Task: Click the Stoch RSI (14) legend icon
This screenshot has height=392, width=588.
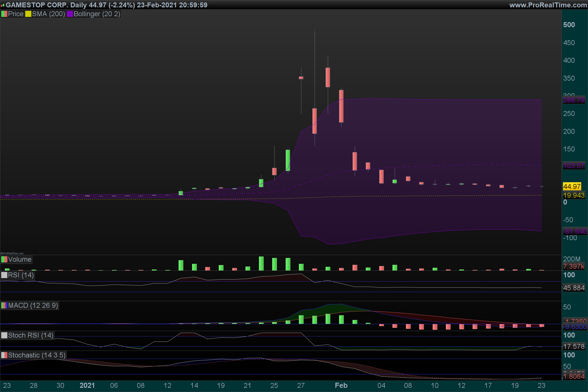Action: click(4, 335)
